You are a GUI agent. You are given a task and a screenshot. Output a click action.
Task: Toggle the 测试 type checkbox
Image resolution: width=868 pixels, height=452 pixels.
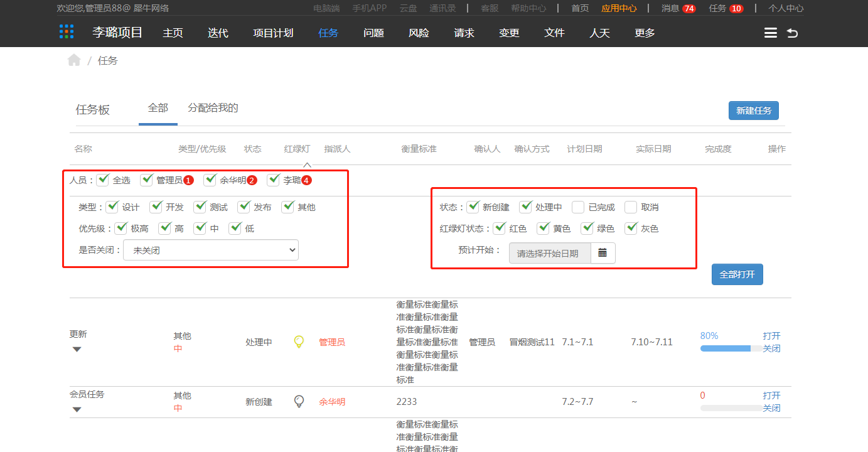[200, 207]
